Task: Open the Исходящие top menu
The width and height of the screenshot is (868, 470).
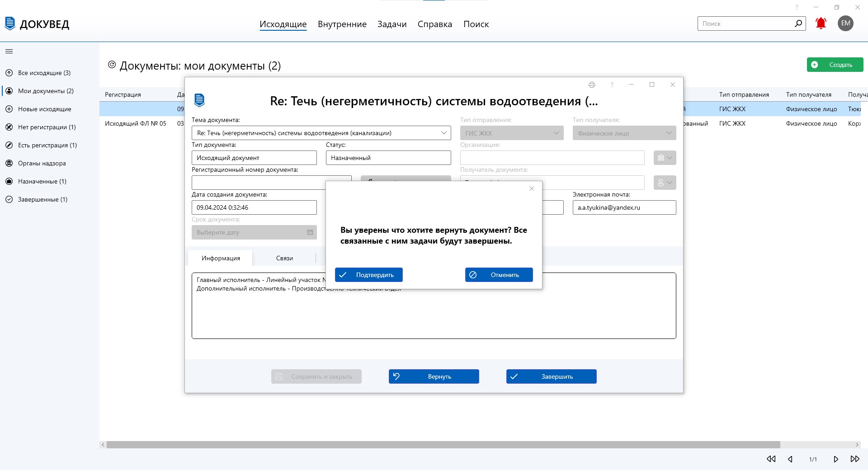Action: click(x=283, y=24)
